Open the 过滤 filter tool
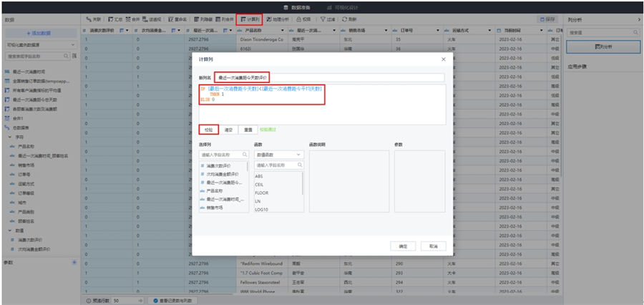Viewport: 644px width, 305px height. coord(326,19)
